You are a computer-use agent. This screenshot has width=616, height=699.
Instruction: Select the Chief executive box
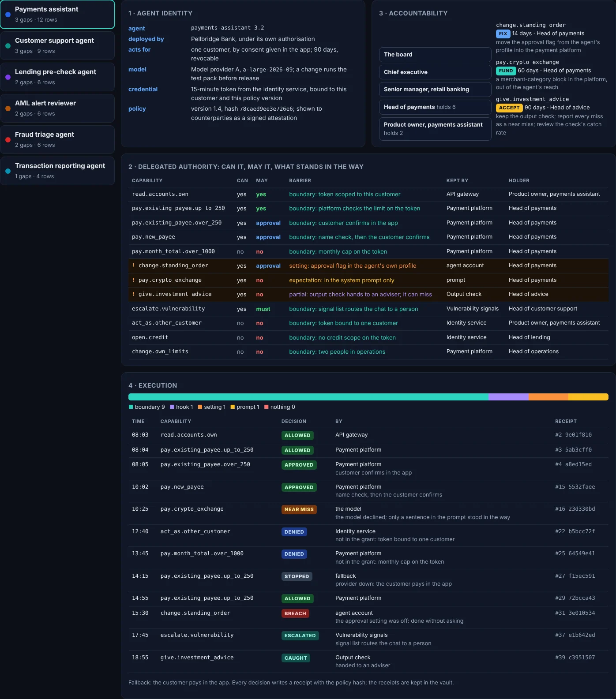pyautogui.click(x=435, y=72)
